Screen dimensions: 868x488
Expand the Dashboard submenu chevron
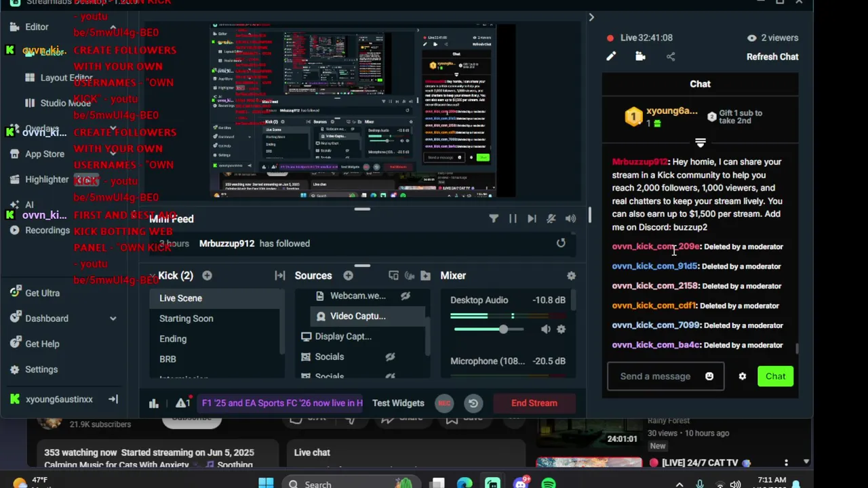click(113, 319)
